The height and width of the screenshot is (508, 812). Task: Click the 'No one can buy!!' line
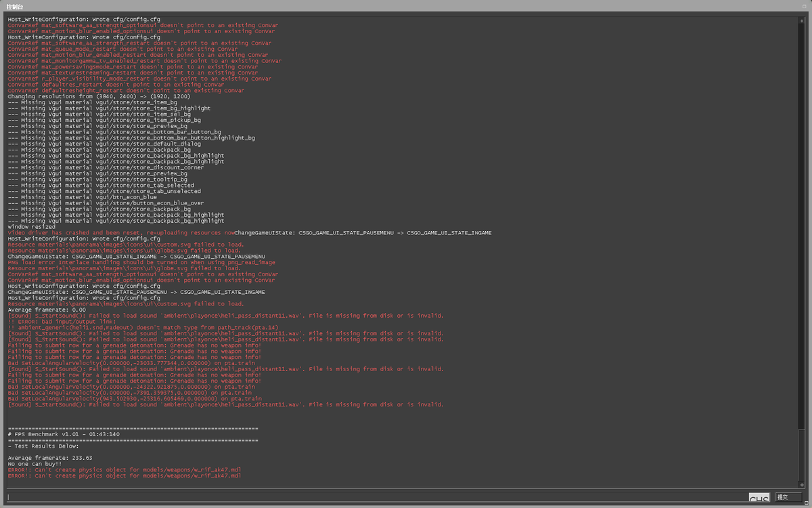pos(35,464)
